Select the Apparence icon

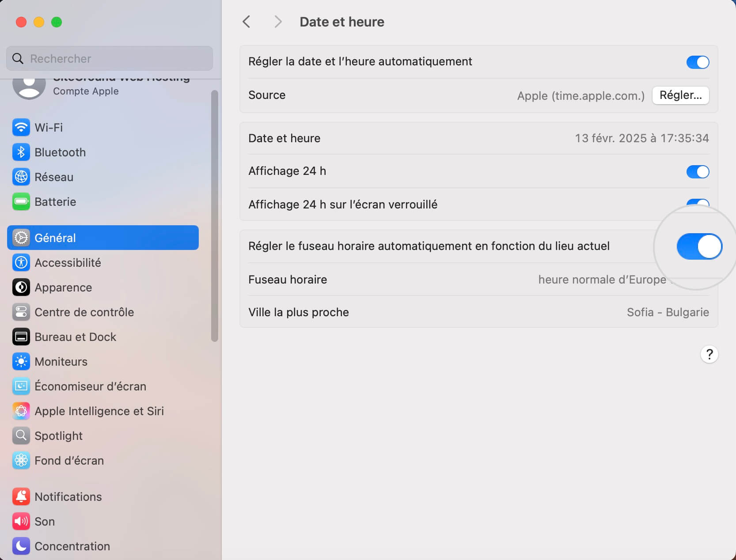[21, 288]
